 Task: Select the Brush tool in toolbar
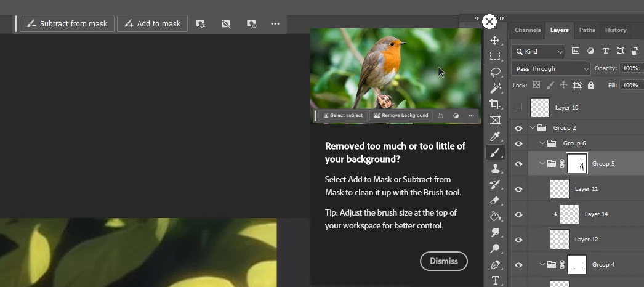coord(496,152)
